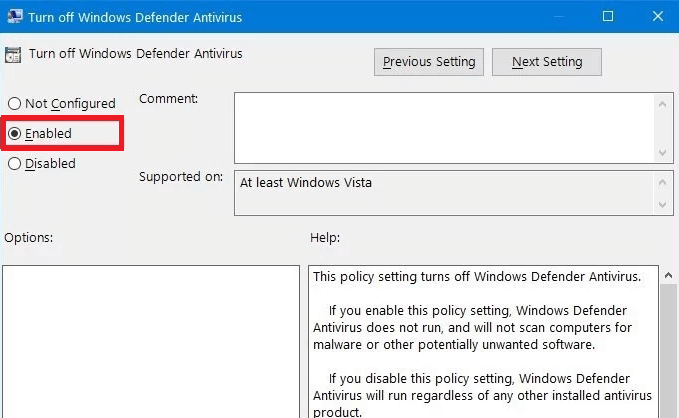Click the Help pane scroll up arrow
679x418 pixels.
(x=668, y=275)
